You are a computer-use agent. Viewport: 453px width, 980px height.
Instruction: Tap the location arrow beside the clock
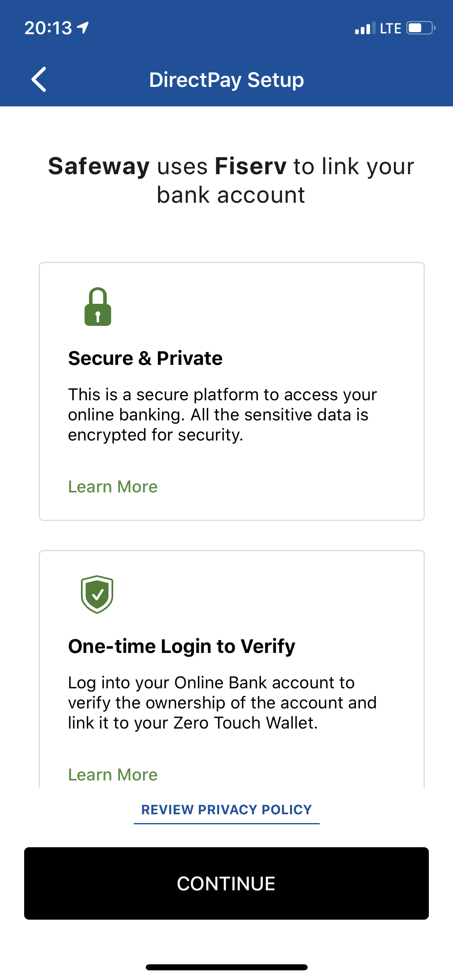83,28
